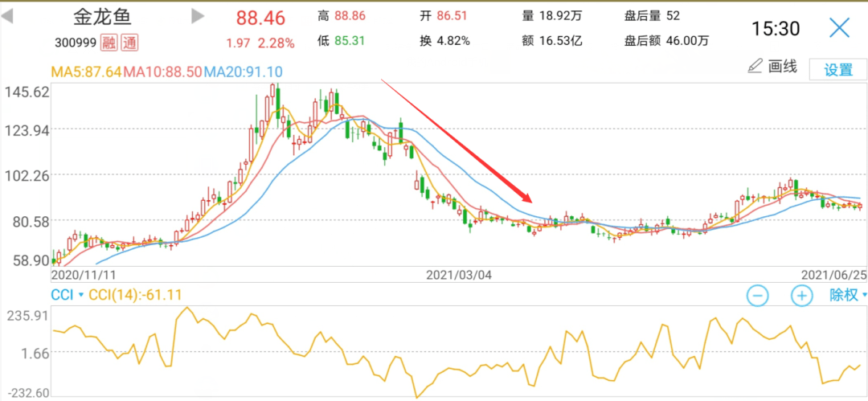Tap the 融 margin trading badge
868x401 pixels.
click(109, 43)
